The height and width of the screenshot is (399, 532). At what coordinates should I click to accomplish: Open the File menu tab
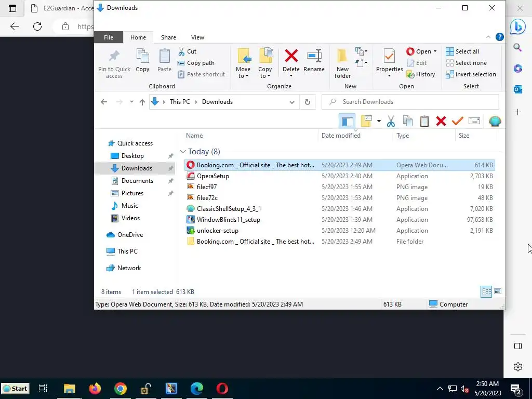coord(109,37)
